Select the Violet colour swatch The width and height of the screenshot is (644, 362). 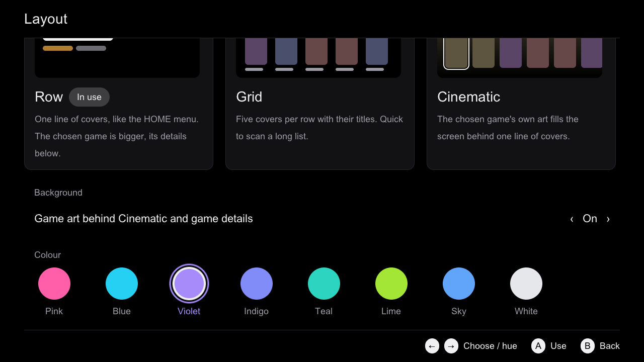(189, 284)
